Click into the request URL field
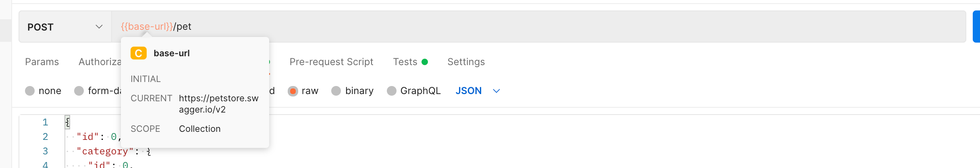Screen dimensions: 980x168 tap(539, 27)
